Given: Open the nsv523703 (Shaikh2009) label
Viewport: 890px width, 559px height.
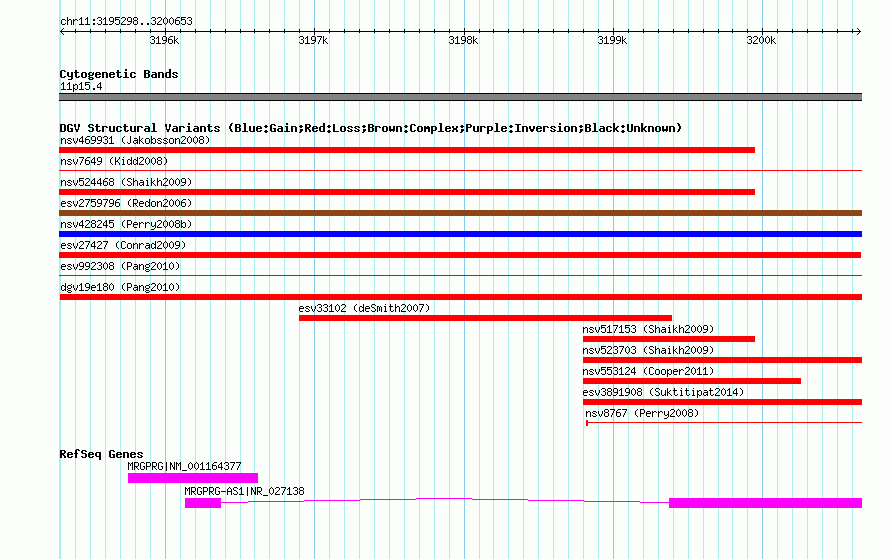Looking at the screenshot, I should tap(648, 350).
